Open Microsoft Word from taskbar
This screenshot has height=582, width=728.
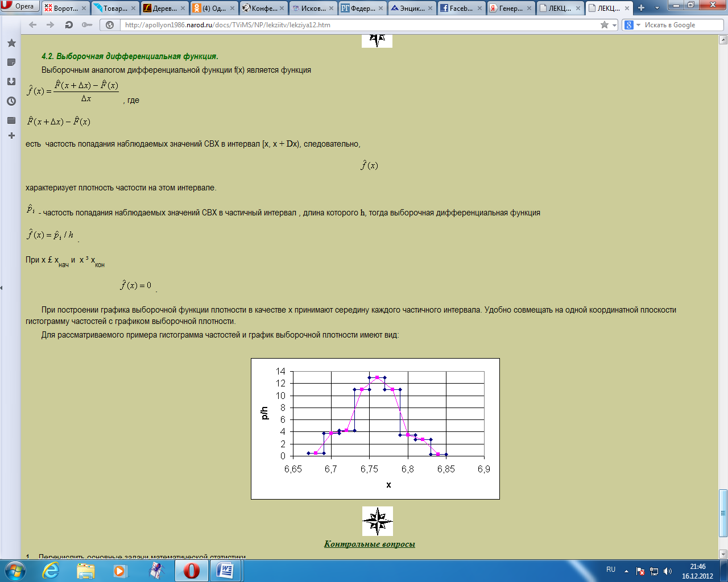click(226, 570)
